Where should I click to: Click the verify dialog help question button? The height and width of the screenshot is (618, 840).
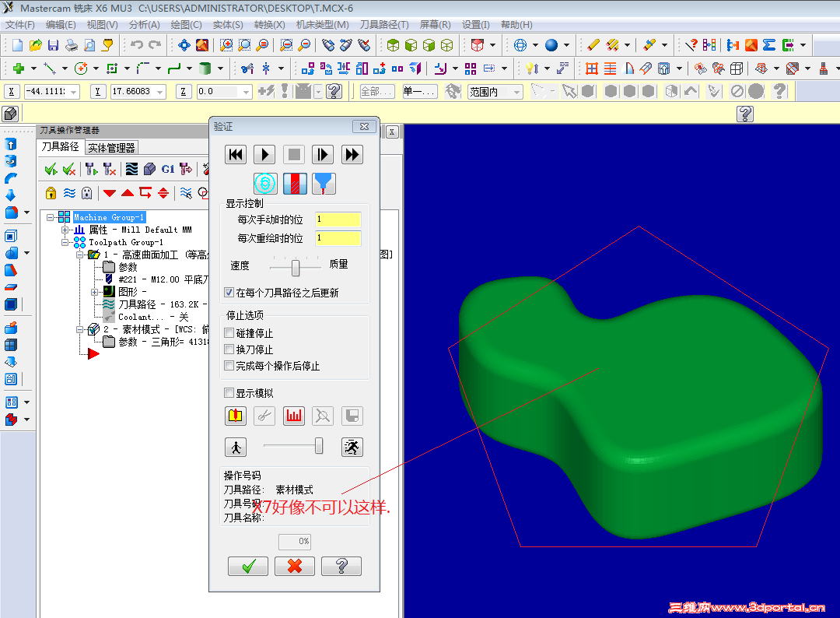click(341, 566)
